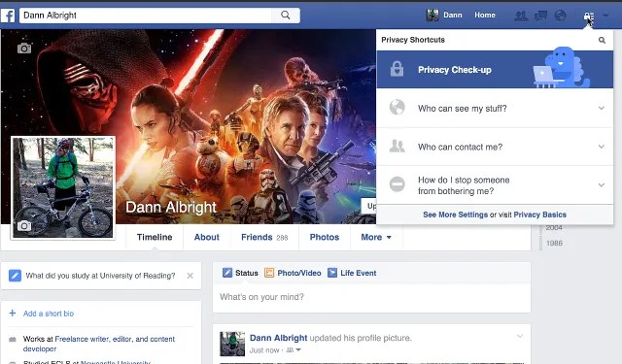622x364 pixels.
Task: Click plus icon next to Add a short bio
Action: click(x=13, y=314)
